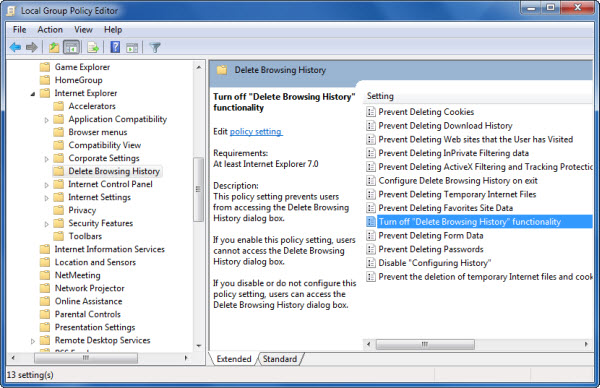Click policy icon beside Prevent Deleting Cookies
Viewport: 600px width, 388px height.
tap(371, 112)
